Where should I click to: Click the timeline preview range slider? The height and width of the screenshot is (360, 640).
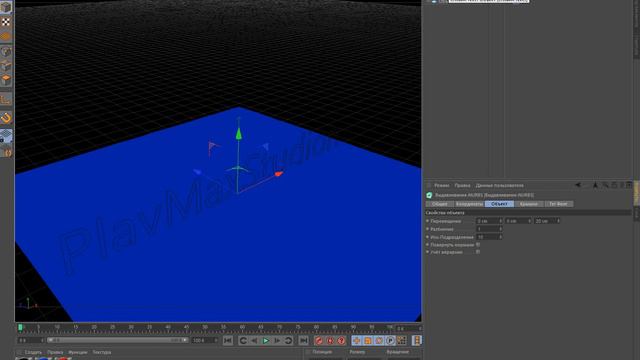tap(118, 340)
